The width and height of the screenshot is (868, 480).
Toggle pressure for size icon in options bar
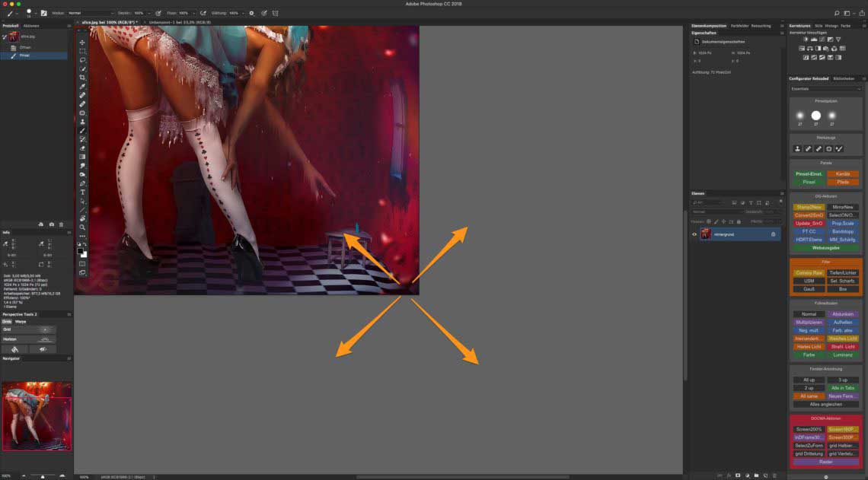point(264,13)
